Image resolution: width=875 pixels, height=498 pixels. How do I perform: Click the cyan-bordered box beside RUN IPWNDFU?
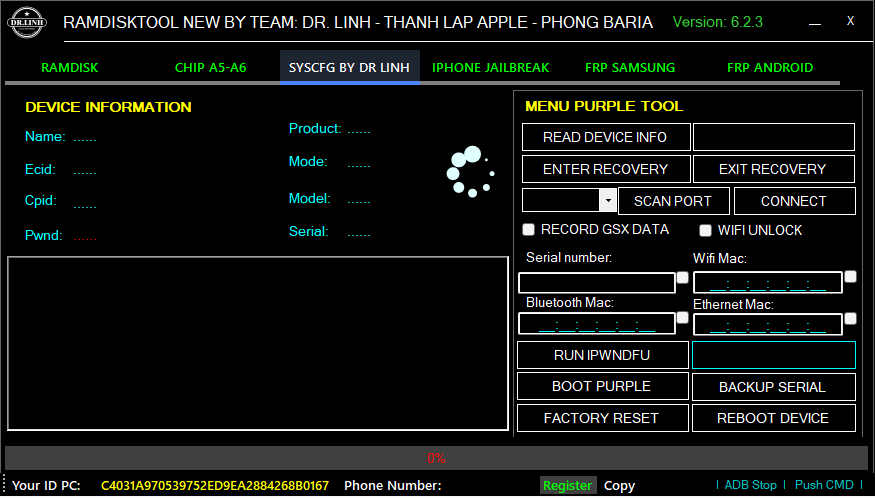click(773, 355)
